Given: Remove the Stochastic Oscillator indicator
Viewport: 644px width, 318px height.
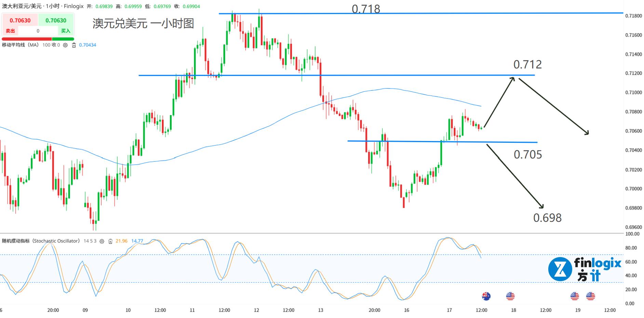Looking at the screenshot, I should [x=110, y=241].
